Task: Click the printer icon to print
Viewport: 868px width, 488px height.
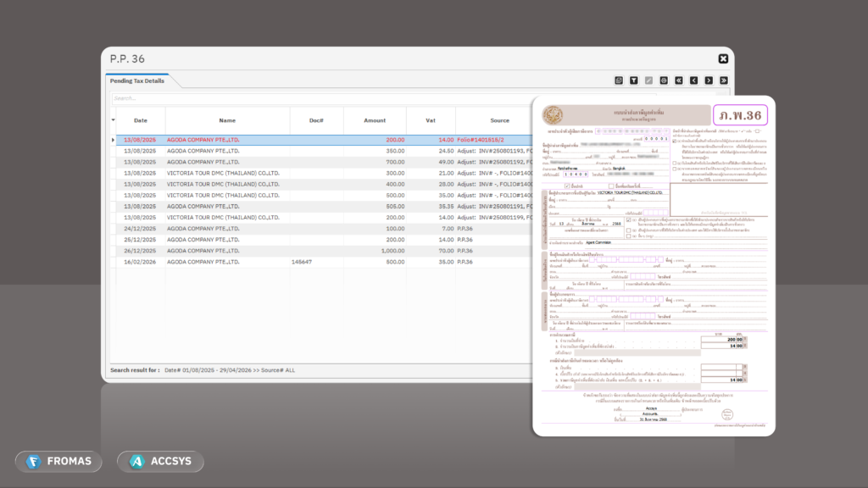Action: [x=664, y=80]
